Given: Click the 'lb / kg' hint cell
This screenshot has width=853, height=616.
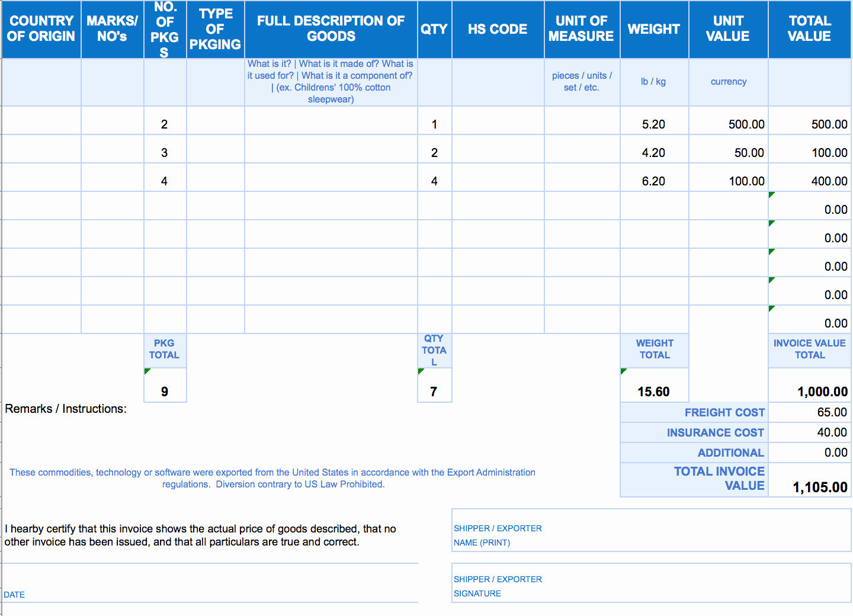Looking at the screenshot, I should point(655,82).
